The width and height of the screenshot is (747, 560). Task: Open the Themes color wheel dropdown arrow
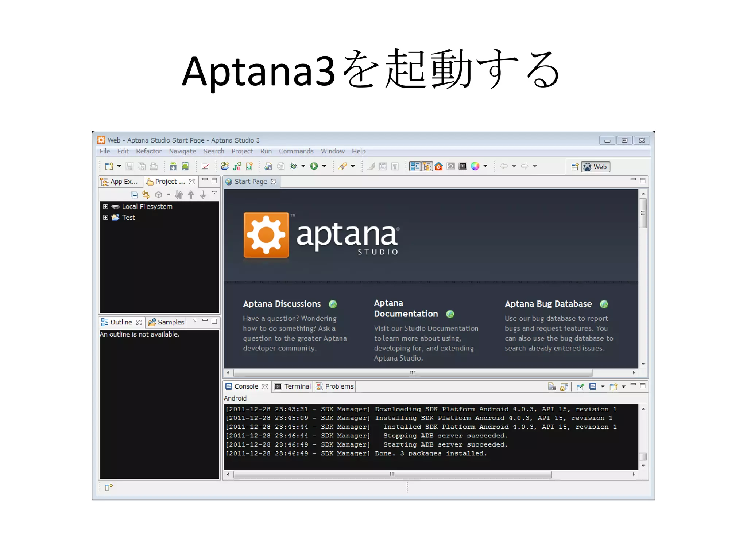tap(485, 166)
